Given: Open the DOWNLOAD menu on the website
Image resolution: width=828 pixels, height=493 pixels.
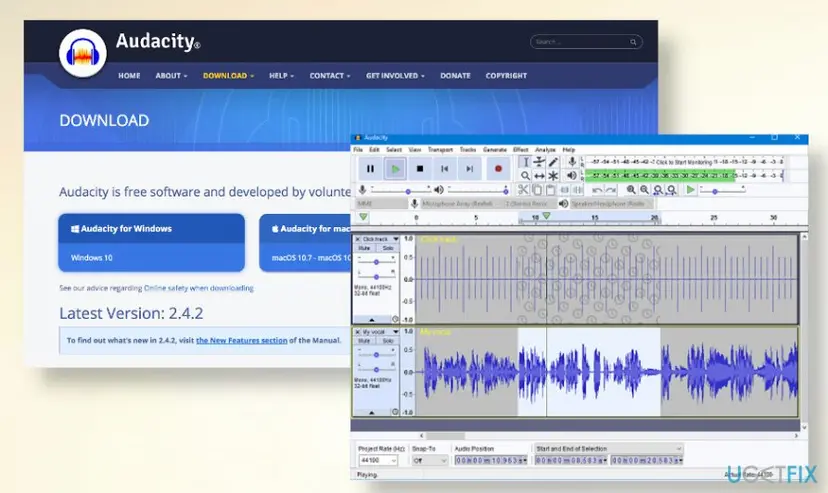Looking at the screenshot, I should tap(228, 76).
